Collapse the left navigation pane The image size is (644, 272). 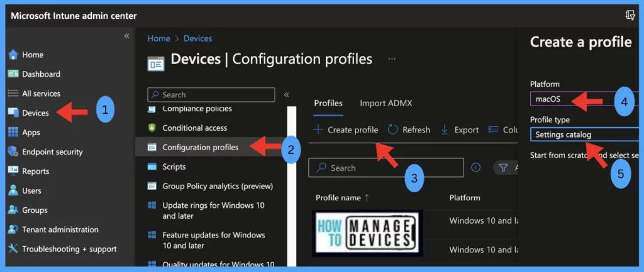point(126,36)
